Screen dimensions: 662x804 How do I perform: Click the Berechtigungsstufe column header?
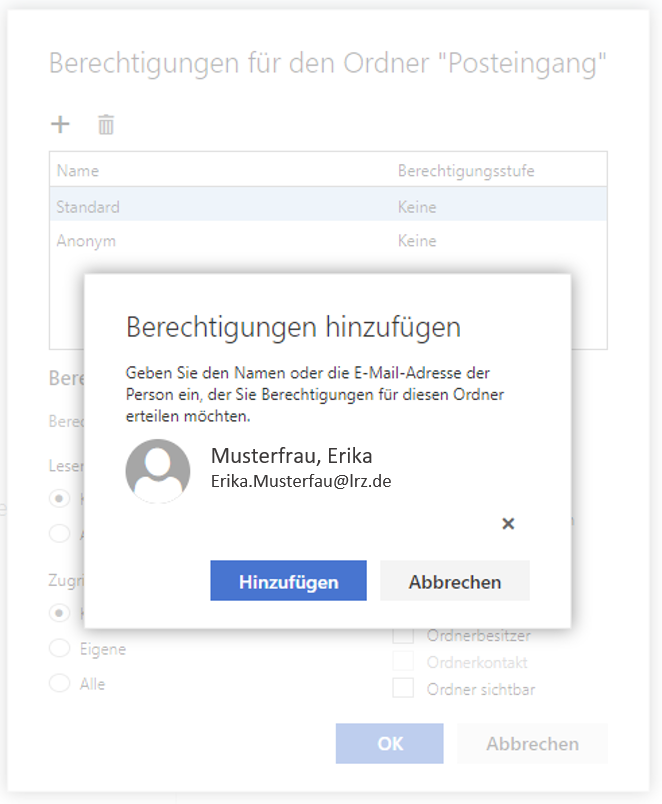[466, 171]
